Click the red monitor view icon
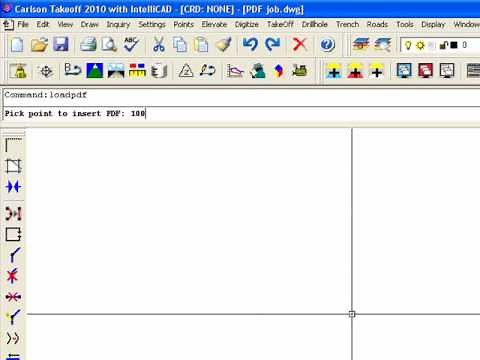The width and height of the screenshot is (480, 360). coord(425,71)
